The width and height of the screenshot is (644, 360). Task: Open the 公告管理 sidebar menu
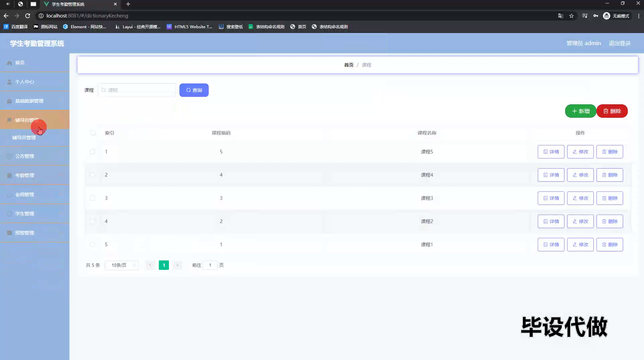point(35,156)
